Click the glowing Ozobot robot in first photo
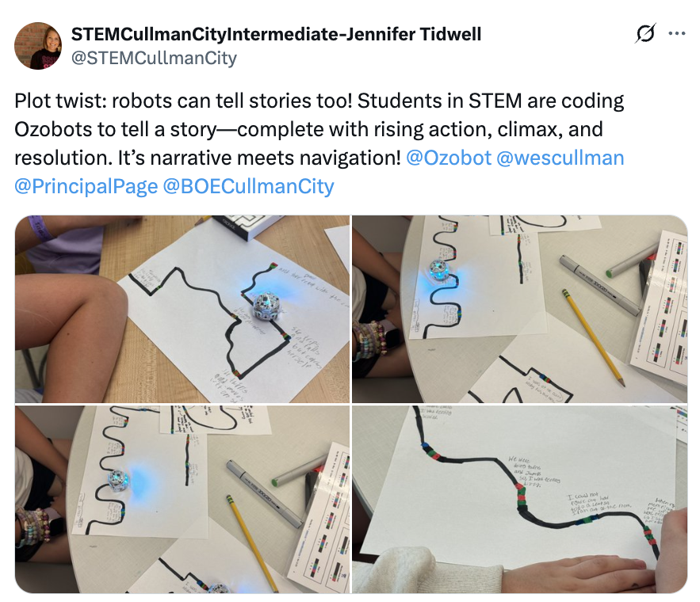This screenshot has height=602, width=700. coord(266,306)
